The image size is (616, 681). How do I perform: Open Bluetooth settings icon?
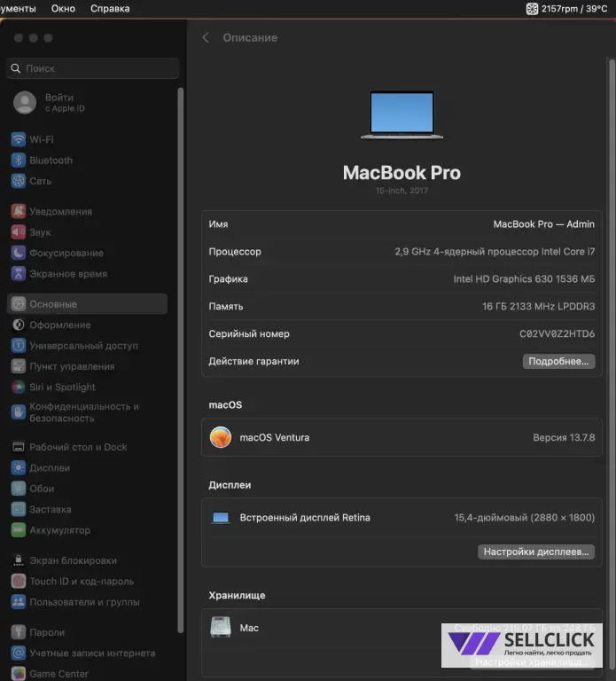(19, 160)
